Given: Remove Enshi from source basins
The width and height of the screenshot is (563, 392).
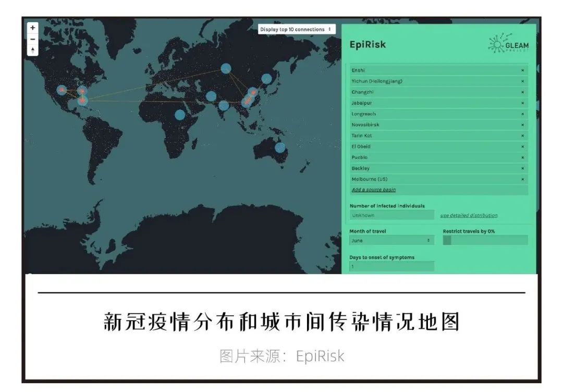Looking at the screenshot, I should [522, 70].
